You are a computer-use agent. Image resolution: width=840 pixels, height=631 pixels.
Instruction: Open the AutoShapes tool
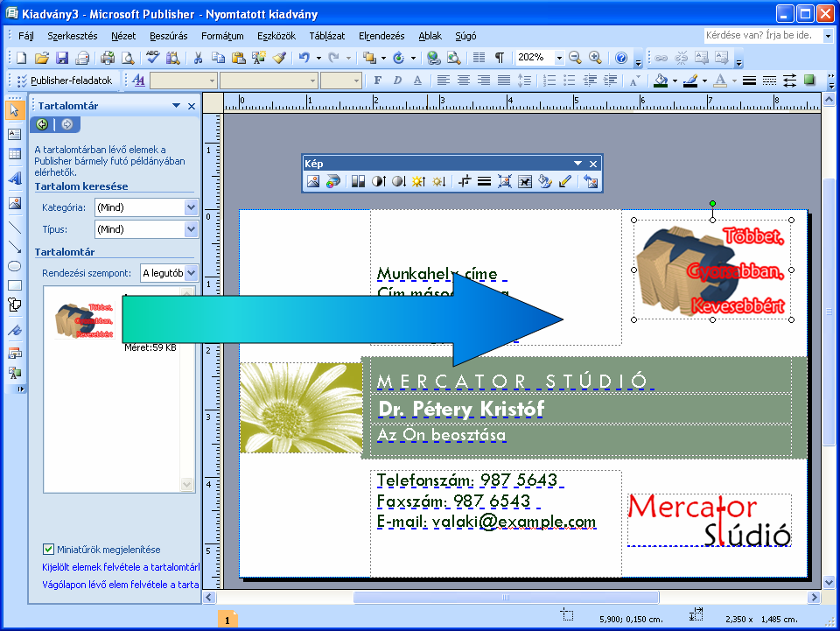click(15, 305)
